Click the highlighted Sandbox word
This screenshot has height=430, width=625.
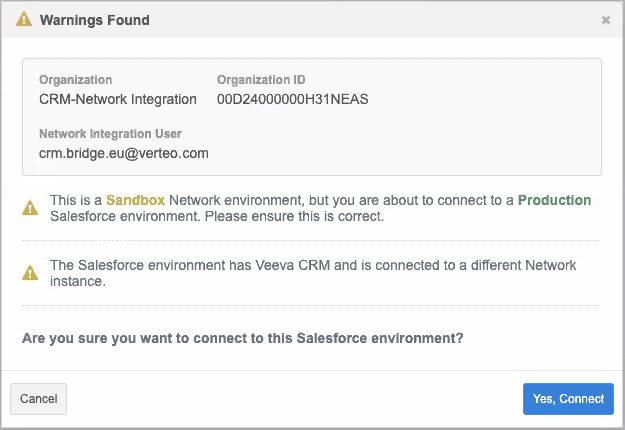click(x=136, y=200)
